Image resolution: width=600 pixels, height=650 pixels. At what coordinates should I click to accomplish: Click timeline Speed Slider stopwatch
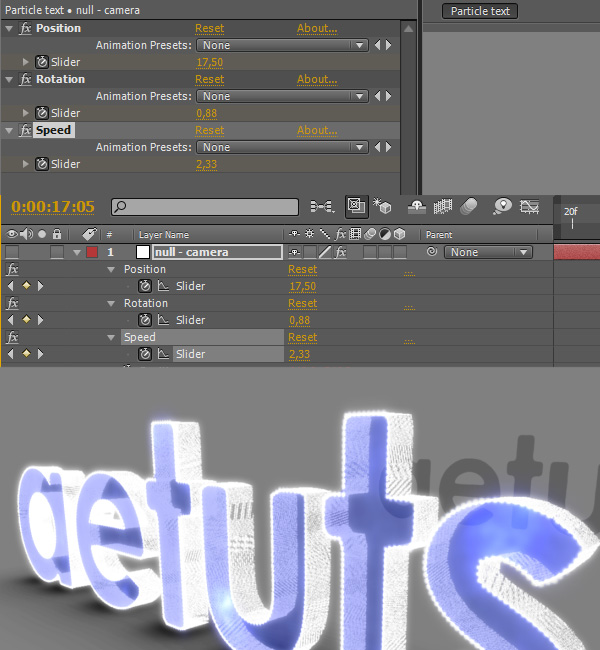[x=145, y=354]
